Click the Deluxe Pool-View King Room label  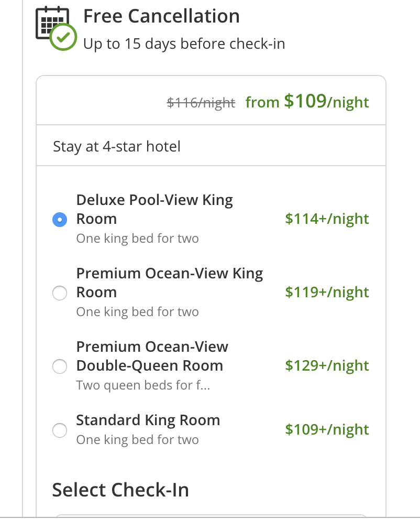coord(154,209)
